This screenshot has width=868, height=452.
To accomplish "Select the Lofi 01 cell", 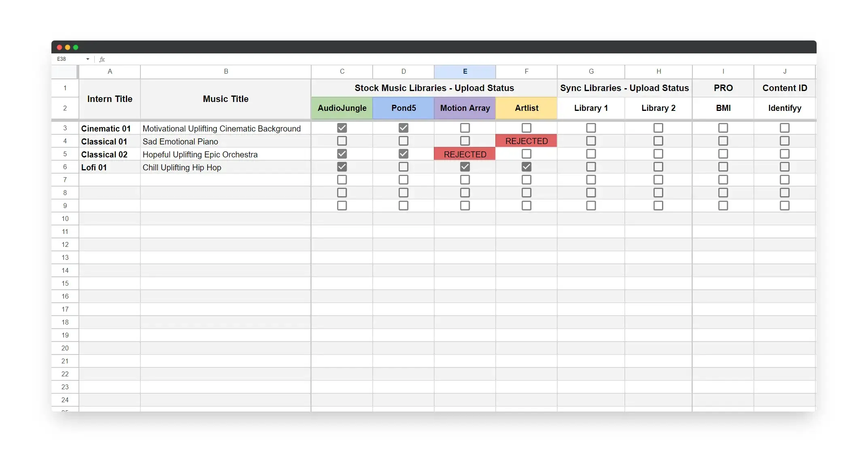I will (x=110, y=167).
